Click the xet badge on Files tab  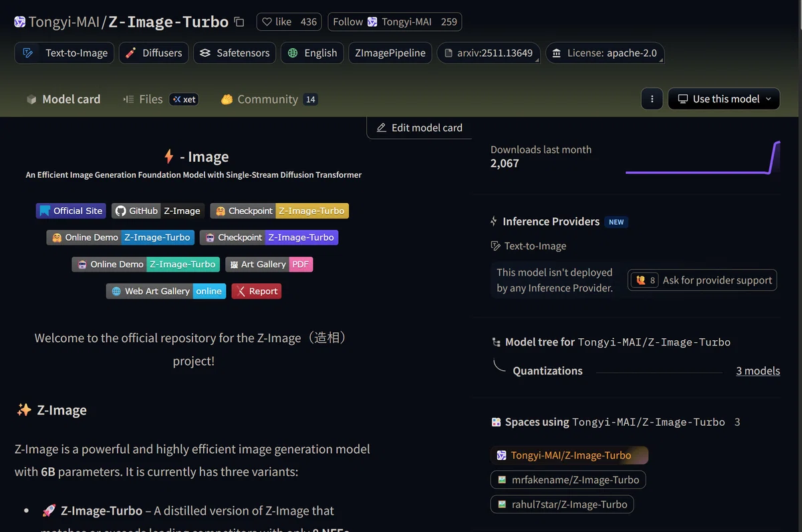[x=184, y=99]
